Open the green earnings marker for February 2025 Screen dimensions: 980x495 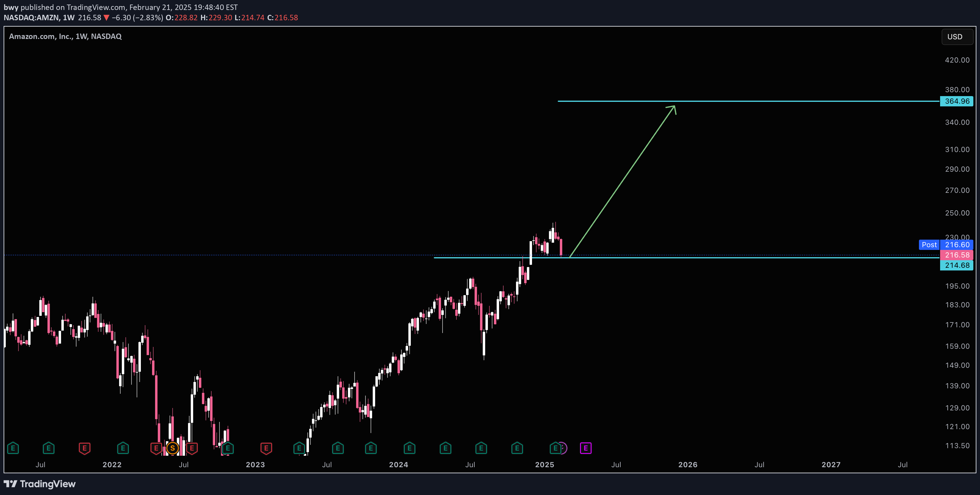[555, 448]
